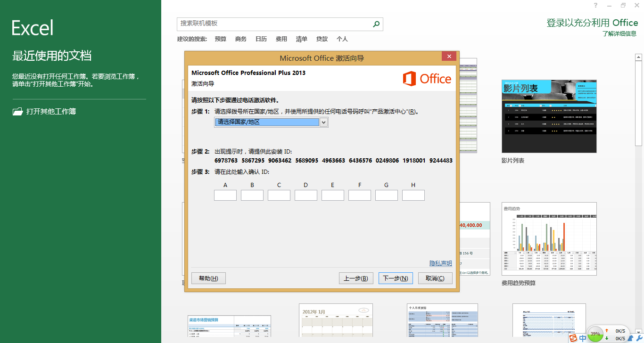
Task: Click the confirmation ID field A
Action: 225,195
